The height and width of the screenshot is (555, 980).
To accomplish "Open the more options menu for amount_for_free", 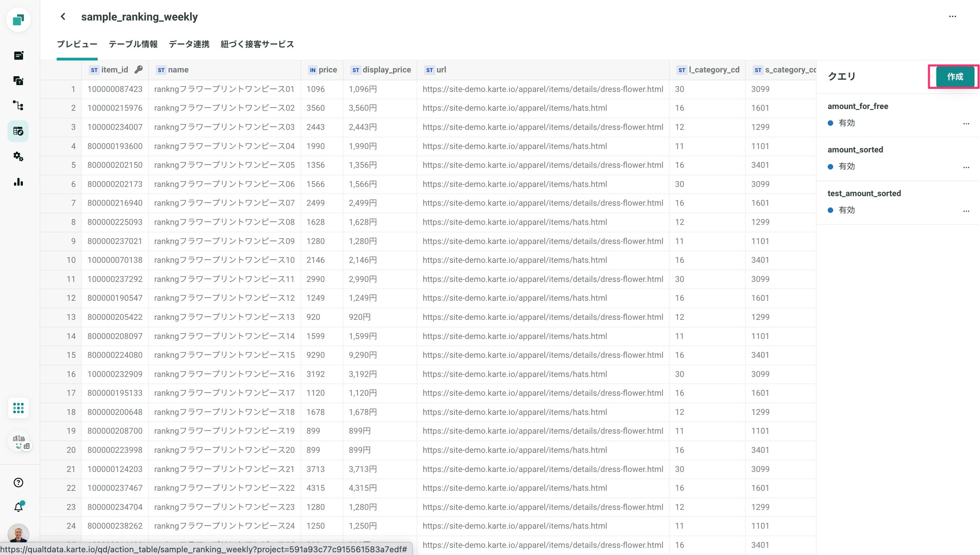I will pos(966,123).
